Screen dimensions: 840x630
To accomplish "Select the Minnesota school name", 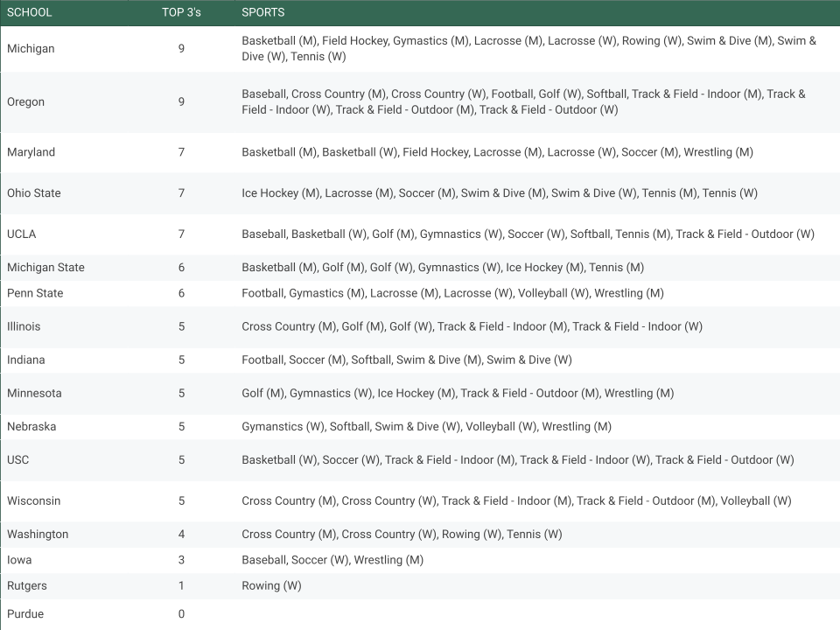I will click(x=34, y=393).
